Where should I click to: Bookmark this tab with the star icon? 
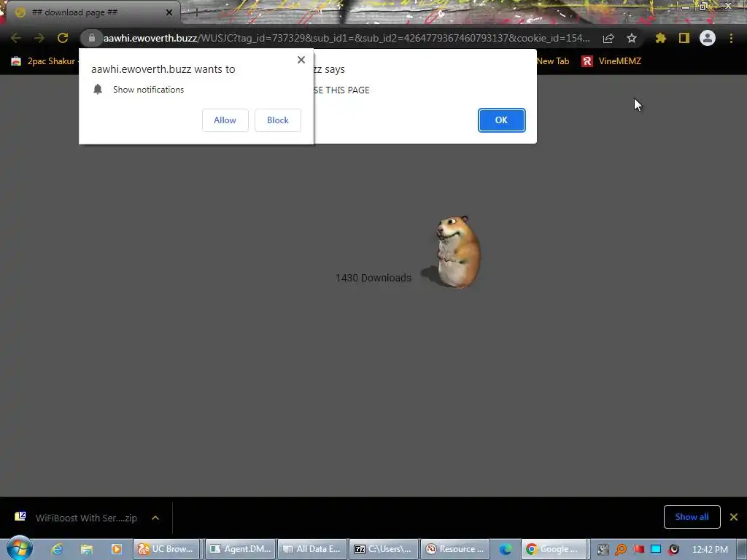click(632, 38)
